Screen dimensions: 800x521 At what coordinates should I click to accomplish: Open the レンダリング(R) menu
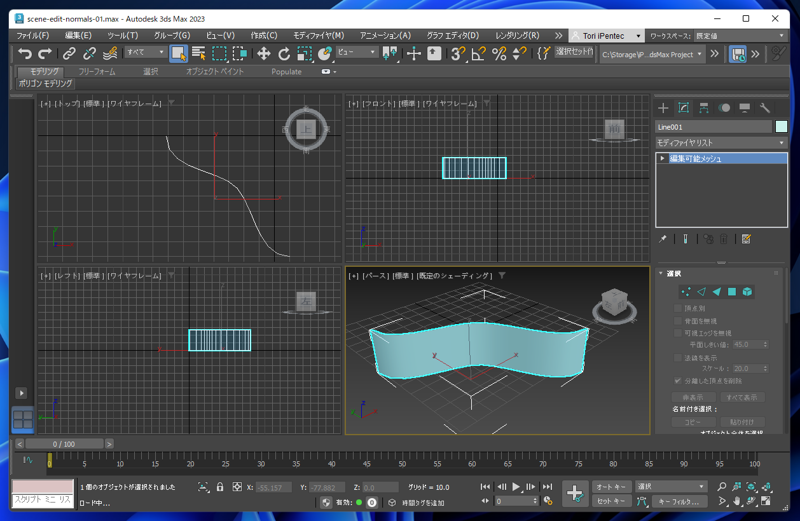click(x=517, y=36)
